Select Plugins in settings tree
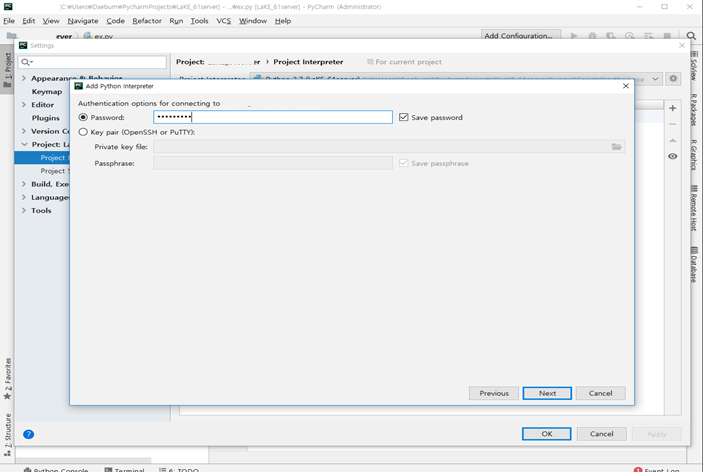This screenshot has width=703, height=472. [45, 118]
